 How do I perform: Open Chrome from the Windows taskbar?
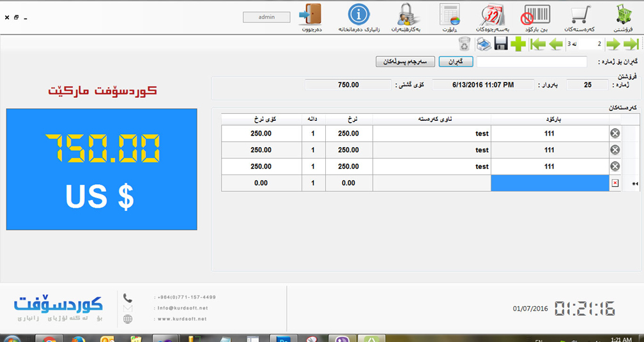click(49, 339)
